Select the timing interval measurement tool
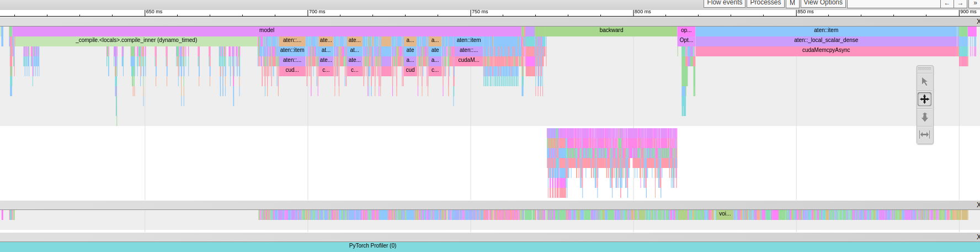980x252 pixels. (x=925, y=134)
